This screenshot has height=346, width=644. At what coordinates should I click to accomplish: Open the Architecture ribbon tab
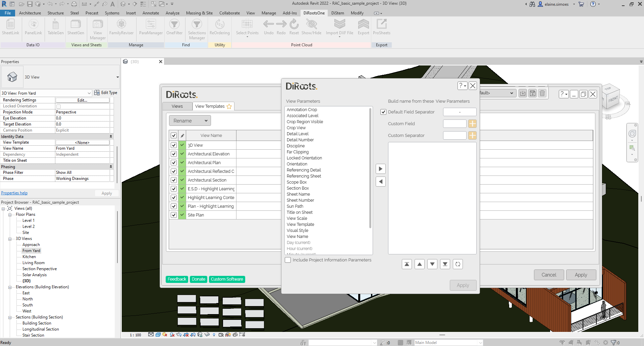click(30, 13)
